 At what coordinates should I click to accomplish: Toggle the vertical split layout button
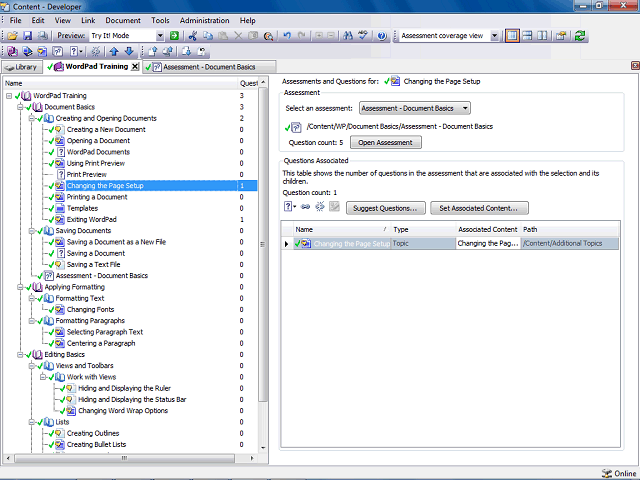(x=542, y=36)
